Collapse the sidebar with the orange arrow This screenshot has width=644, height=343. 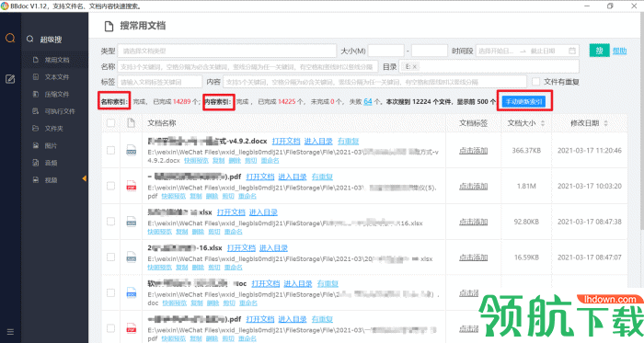click(85, 178)
